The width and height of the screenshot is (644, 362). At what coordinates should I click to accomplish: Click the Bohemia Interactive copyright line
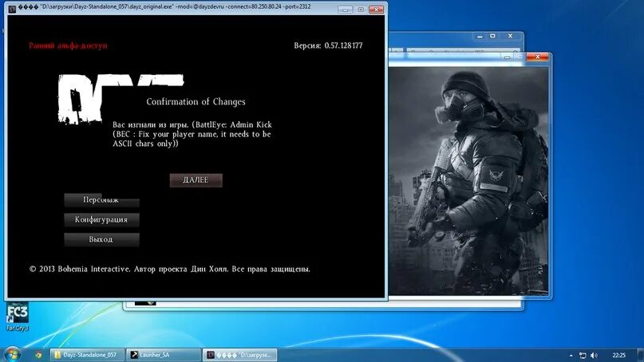(x=170, y=270)
